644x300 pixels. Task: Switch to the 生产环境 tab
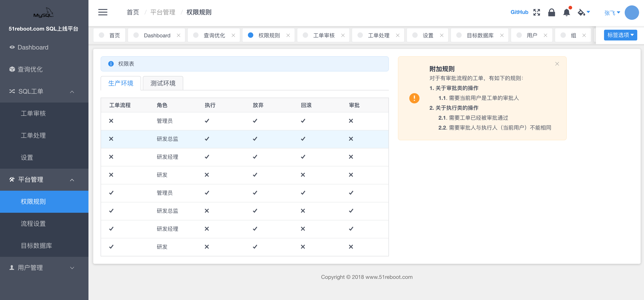click(x=121, y=83)
